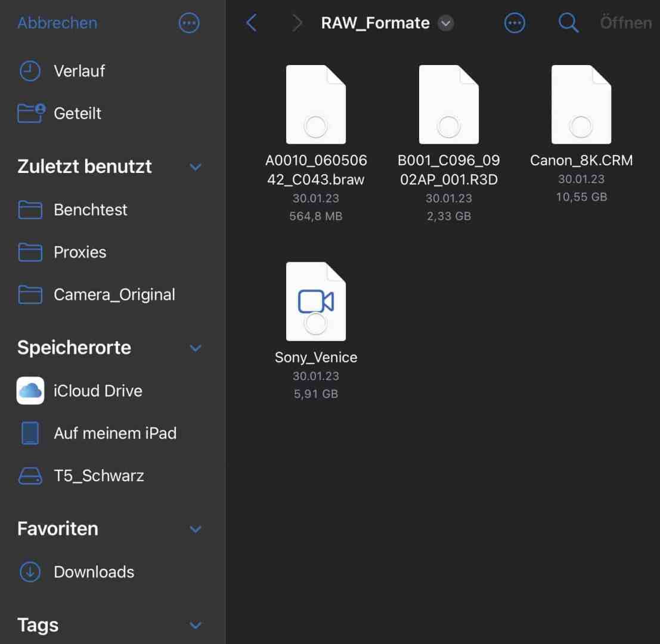Open the Proxies folder
Image resolution: width=660 pixels, height=644 pixels.
[79, 252]
